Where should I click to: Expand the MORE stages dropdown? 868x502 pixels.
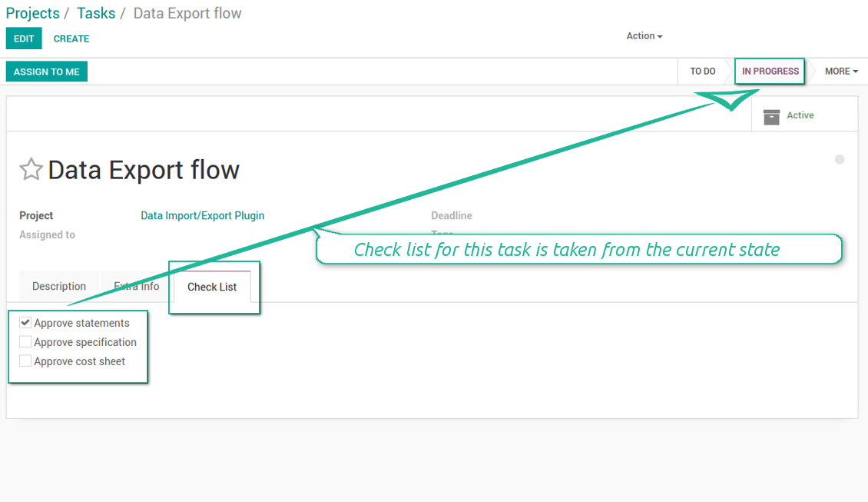841,71
